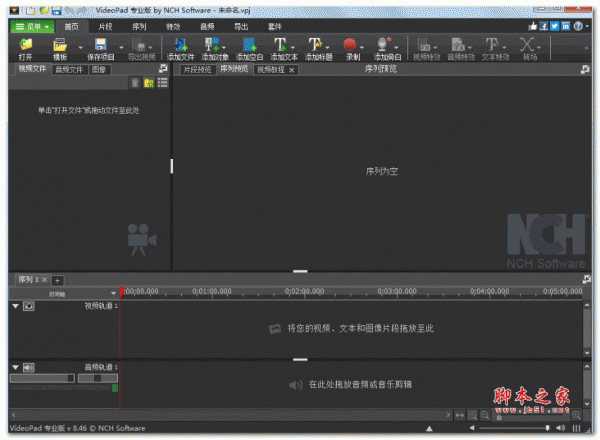Toggle the video track 1 visibility icon
The width and height of the screenshot is (600, 440).
point(29,306)
